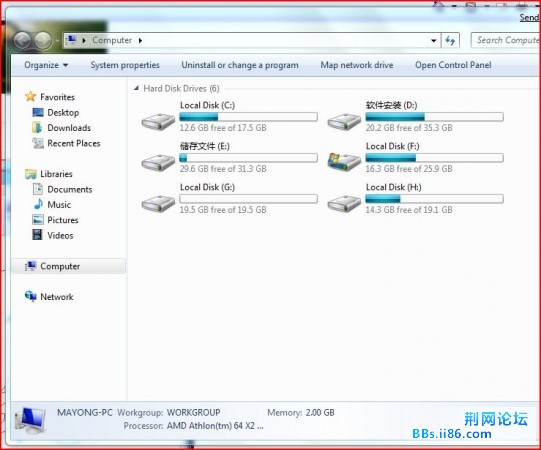Click the 软件安装 (D:) label

point(392,105)
